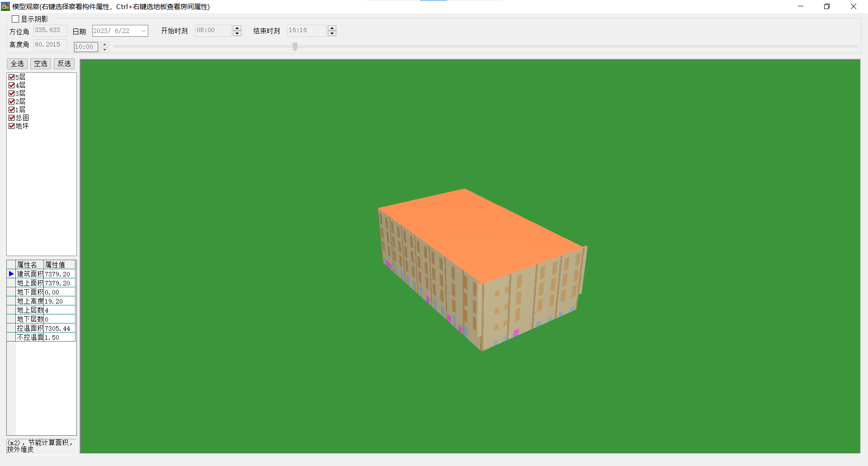The height and width of the screenshot is (466, 868).
Task: Click the blue row indicator arrow
Action: [x=11, y=274]
